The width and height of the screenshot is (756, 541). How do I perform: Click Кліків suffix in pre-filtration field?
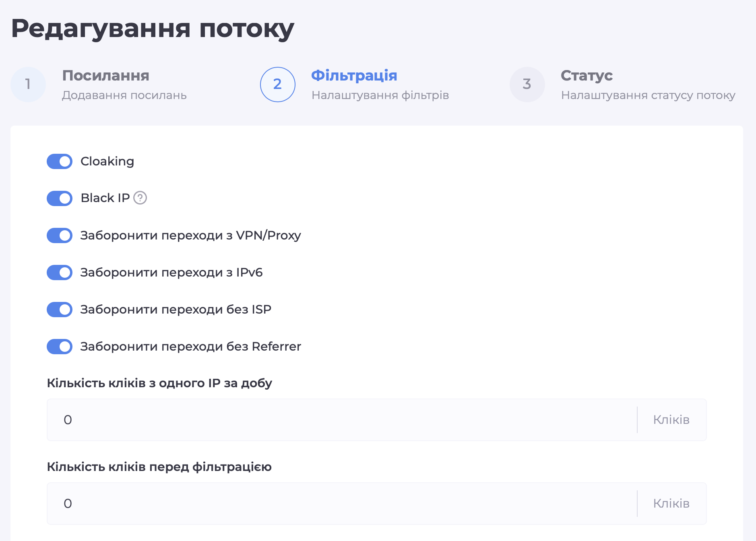coord(671,504)
